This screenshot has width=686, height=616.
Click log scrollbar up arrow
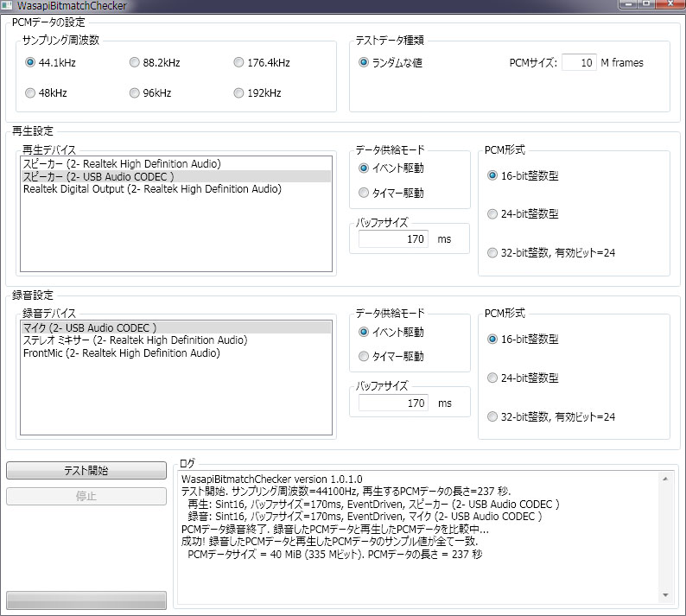point(665,479)
